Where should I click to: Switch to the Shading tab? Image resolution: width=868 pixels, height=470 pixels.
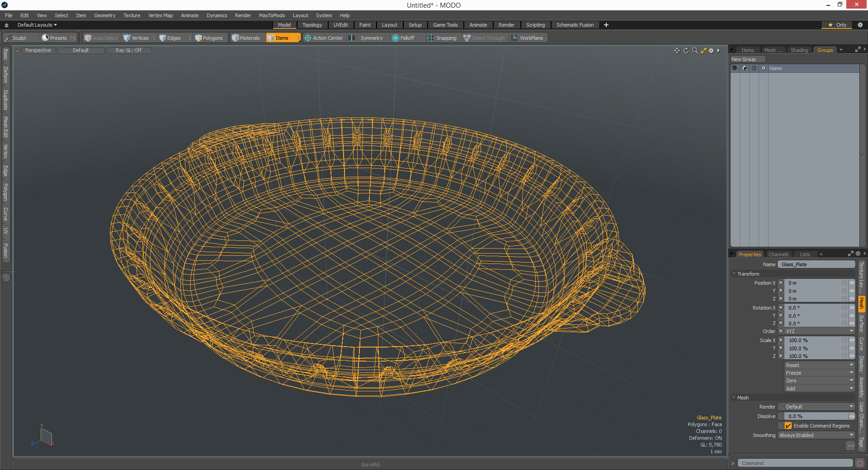click(x=799, y=50)
